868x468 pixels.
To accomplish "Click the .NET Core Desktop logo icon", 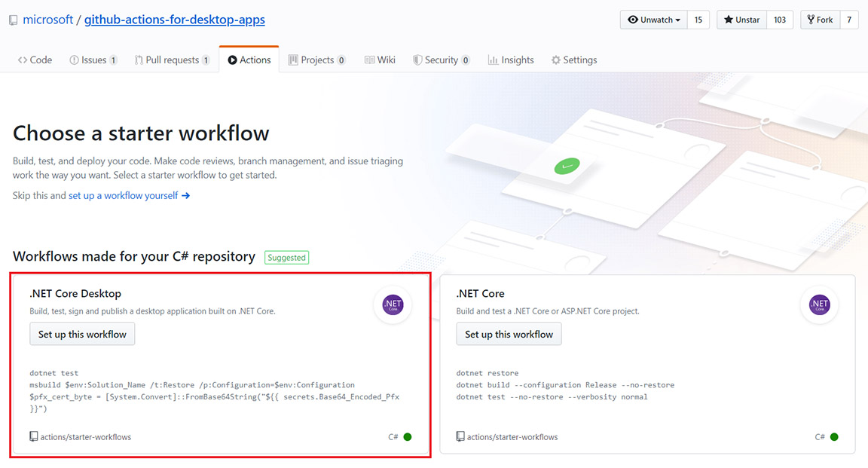I will [393, 305].
